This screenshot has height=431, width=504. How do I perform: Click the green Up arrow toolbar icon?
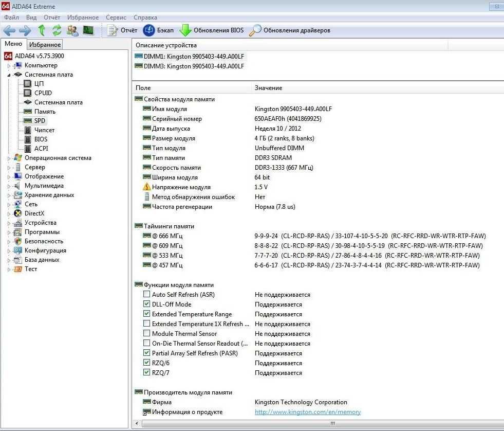(x=42, y=30)
